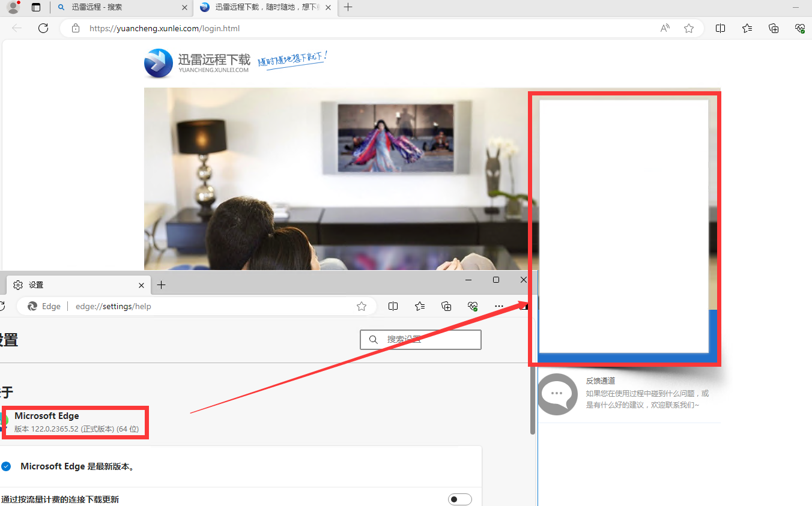This screenshot has width=812, height=506.
Task: Click the 迅雷远程下载 logo
Action: point(197,63)
